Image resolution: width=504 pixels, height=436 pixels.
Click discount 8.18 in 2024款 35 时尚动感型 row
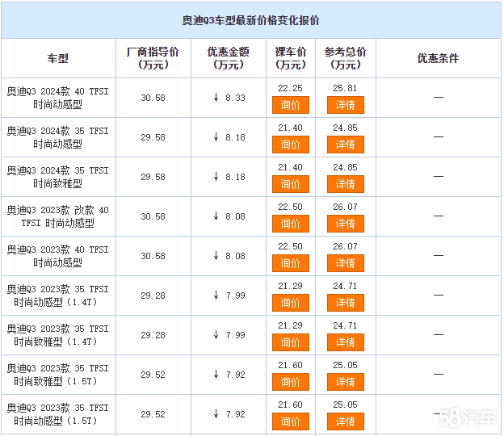click(x=235, y=137)
